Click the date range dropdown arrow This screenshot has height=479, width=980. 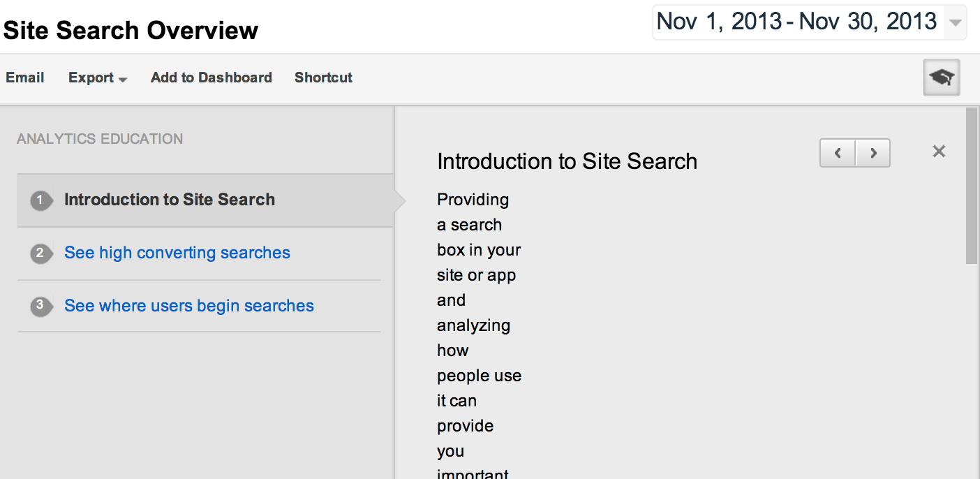coord(954,22)
